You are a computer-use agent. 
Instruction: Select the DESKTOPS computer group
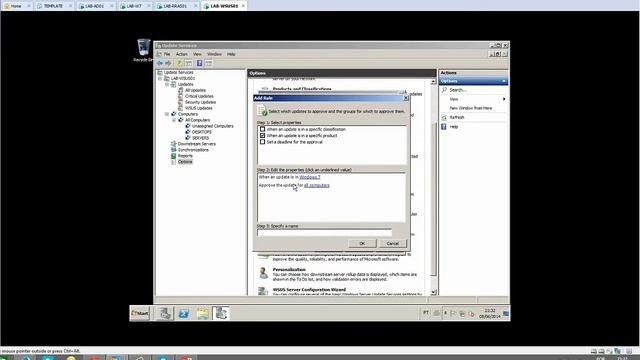pyautogui.click(x=202, y=132)
